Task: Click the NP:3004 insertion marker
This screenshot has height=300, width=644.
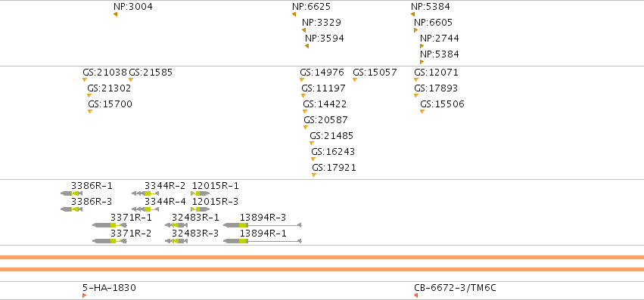Action: click(x=116, y=14)
